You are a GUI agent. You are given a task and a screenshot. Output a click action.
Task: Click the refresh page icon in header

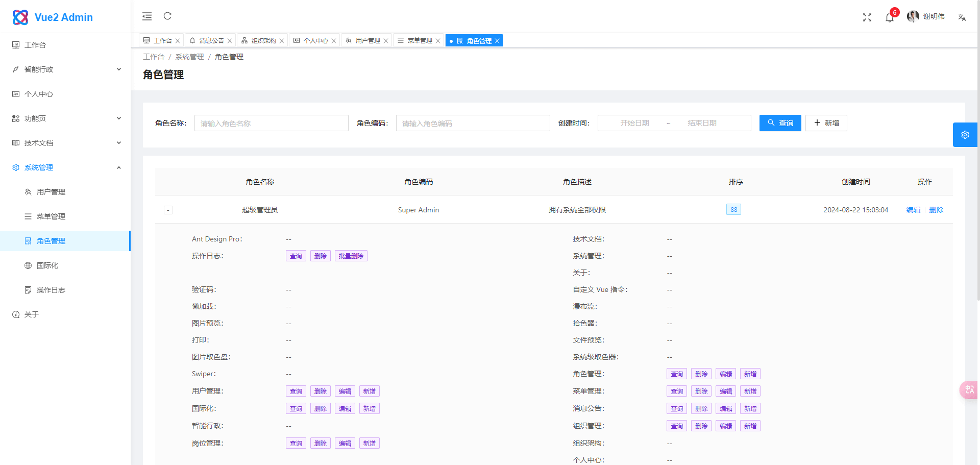coord(167,16)
